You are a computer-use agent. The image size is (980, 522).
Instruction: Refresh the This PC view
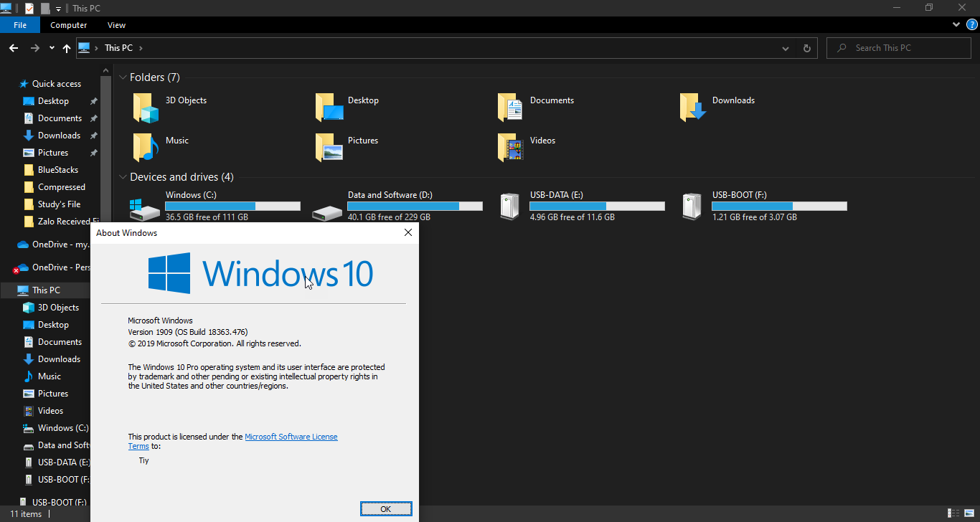point(807,48)
